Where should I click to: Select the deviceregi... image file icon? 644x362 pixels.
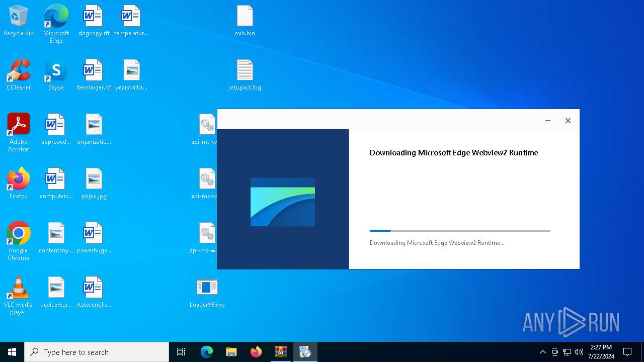56,293
